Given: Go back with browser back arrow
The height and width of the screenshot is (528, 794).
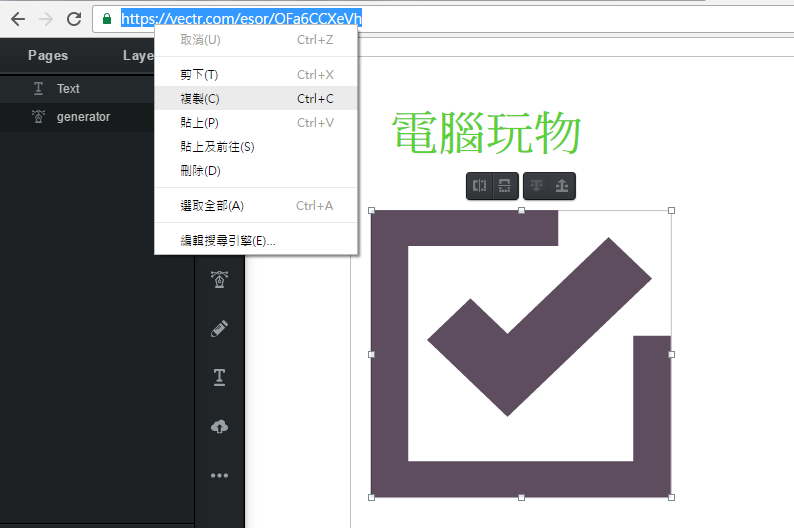Looking at the screenshot, I should coord(18,19).
